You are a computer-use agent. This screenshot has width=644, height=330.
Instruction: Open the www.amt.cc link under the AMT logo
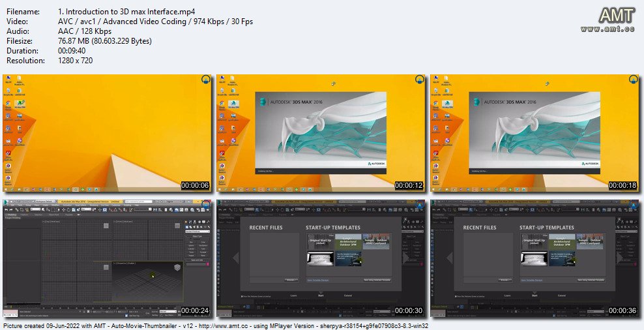point(609,29)
